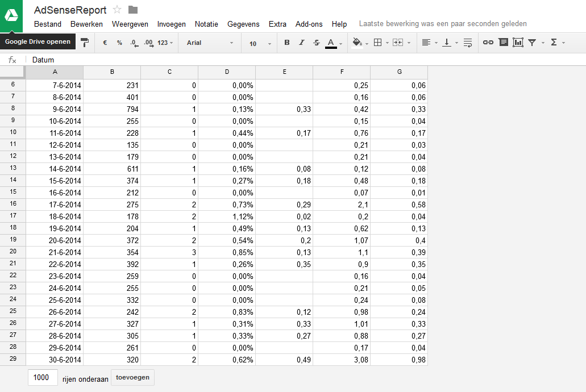Format as percent
The image size is (586, 392).
(x=119, y=43)
